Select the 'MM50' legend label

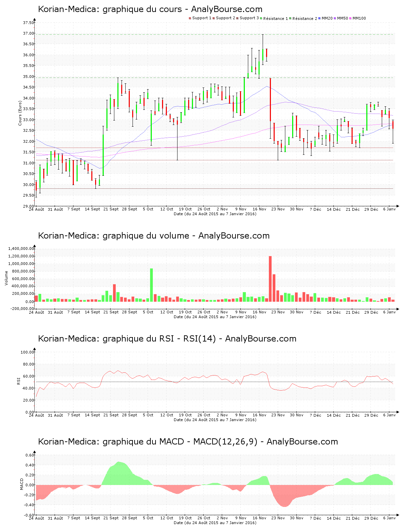(343, 18)
